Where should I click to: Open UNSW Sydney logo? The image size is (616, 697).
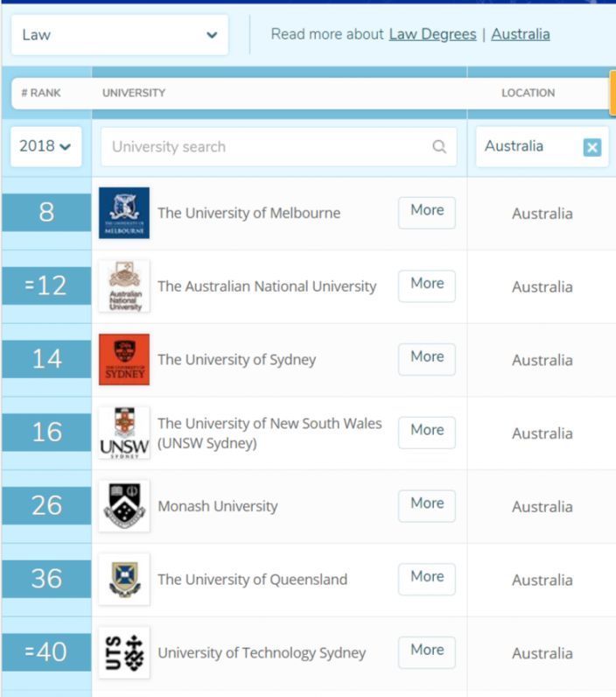[x=124, y=433]
